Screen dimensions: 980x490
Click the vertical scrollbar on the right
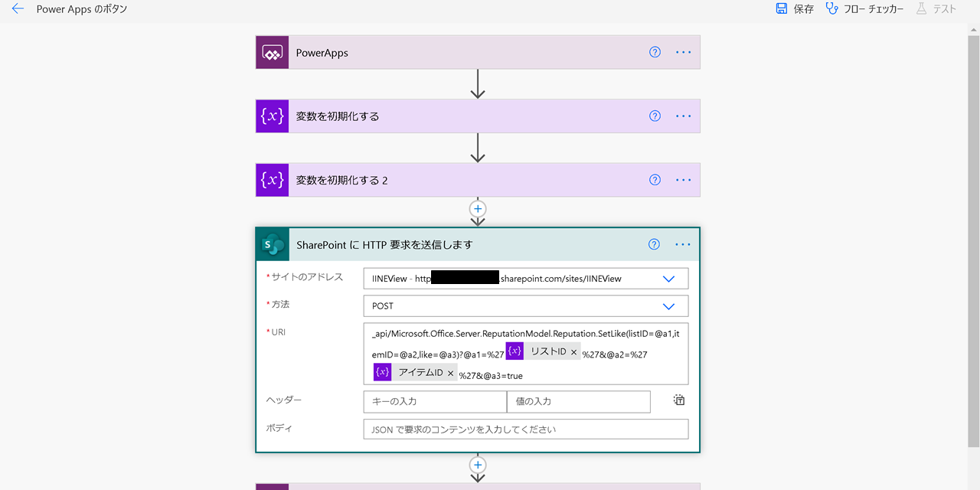[x=973, y=240]
